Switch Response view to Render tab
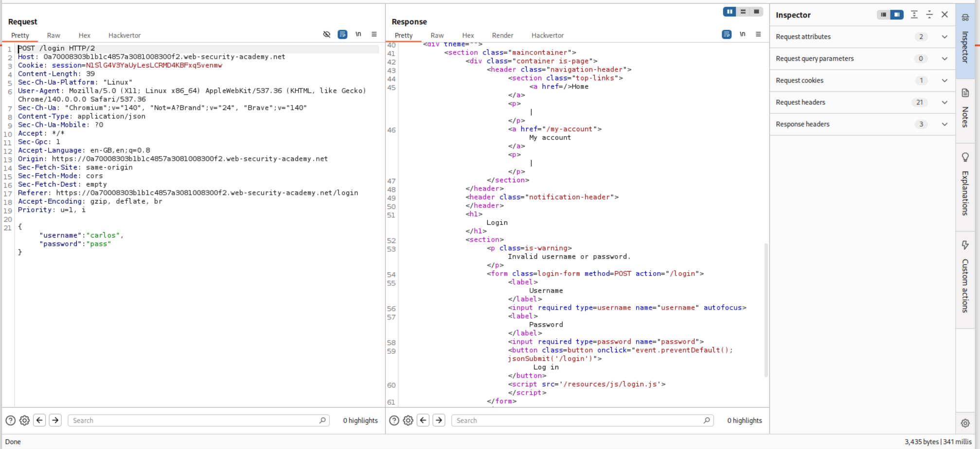The image size is (980, 449). click(502, 35)
